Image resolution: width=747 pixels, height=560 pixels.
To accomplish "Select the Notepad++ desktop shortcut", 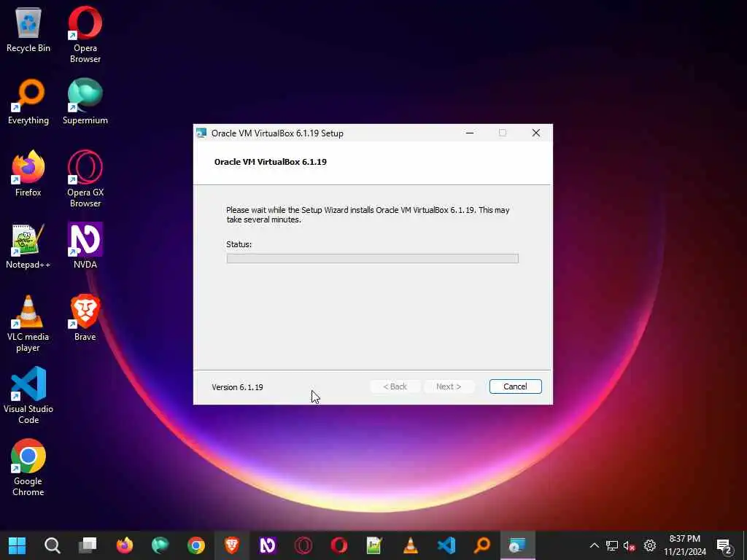I will (x=28, y=246).
